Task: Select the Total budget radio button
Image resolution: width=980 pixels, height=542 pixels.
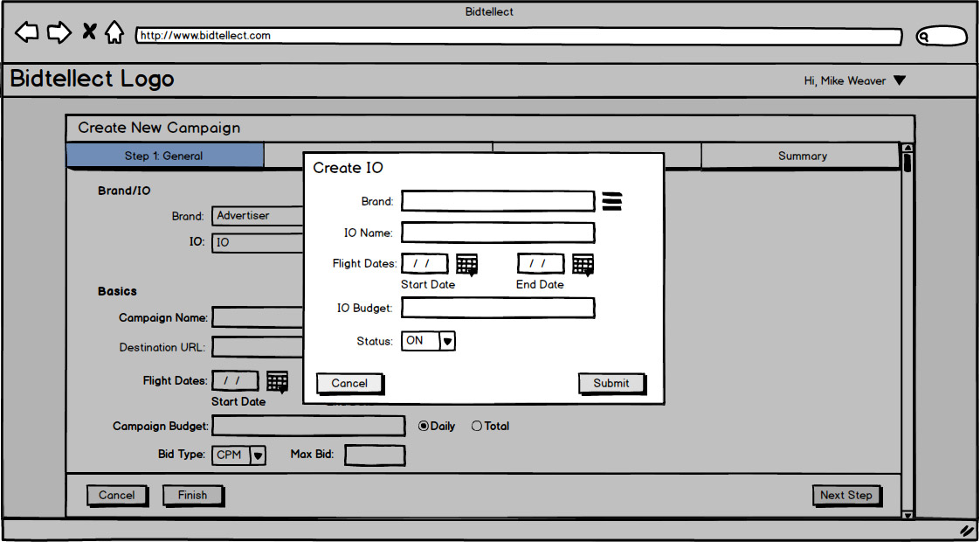Action: (x=477, y=427)
